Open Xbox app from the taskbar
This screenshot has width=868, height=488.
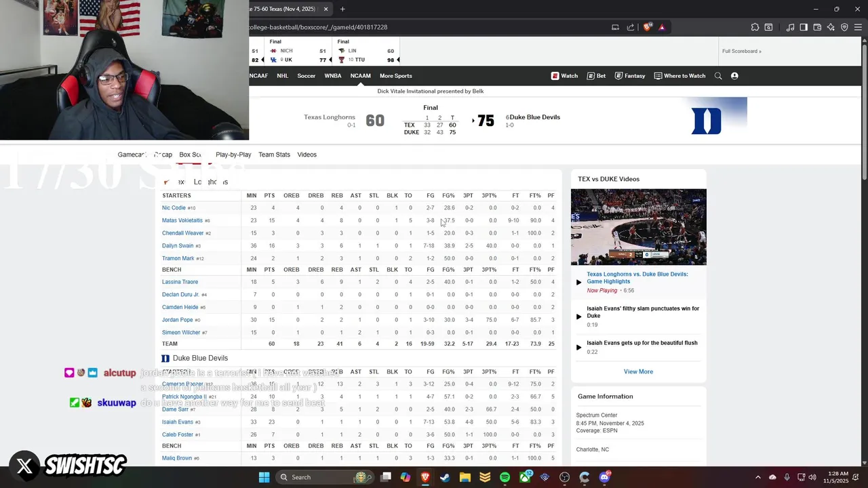(x=525, y=477)
